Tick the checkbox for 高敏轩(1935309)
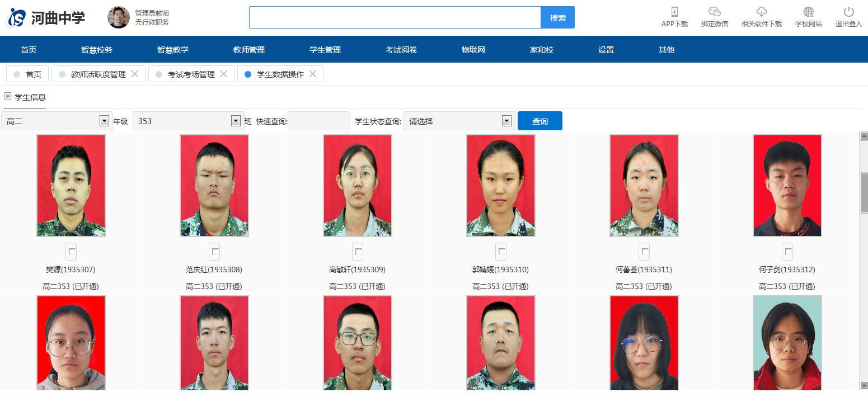 (358, 252)
